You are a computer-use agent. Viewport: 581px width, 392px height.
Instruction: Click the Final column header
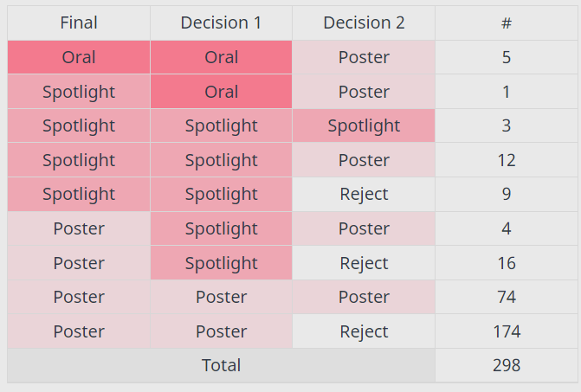coord(79,23)
